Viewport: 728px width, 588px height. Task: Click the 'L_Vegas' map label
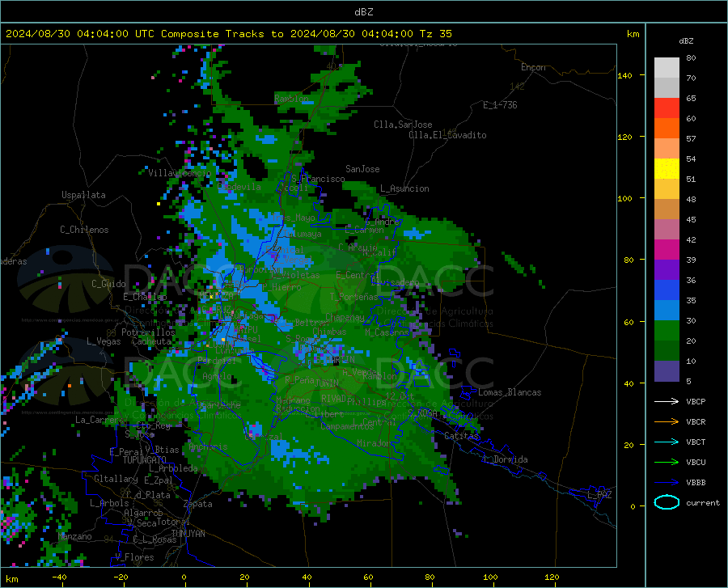(104, 341)
